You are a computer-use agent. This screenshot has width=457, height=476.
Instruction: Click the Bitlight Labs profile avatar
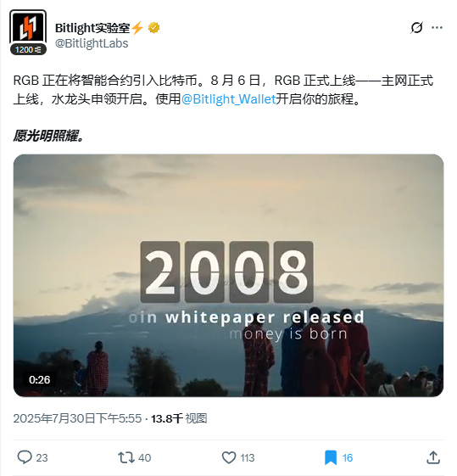28,28
